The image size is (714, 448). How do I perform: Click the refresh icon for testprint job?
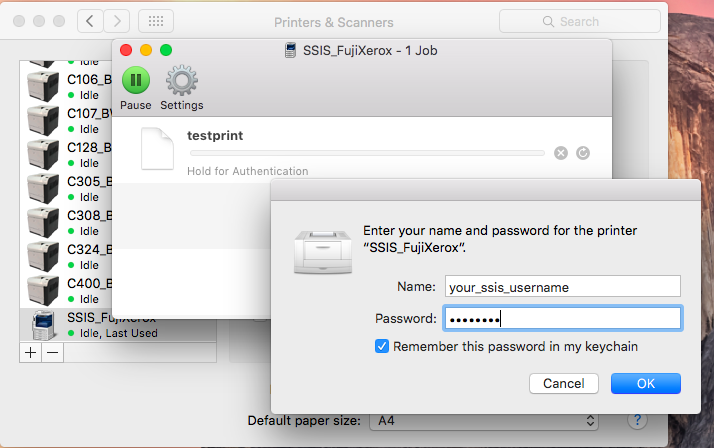(x=583, y=153)
